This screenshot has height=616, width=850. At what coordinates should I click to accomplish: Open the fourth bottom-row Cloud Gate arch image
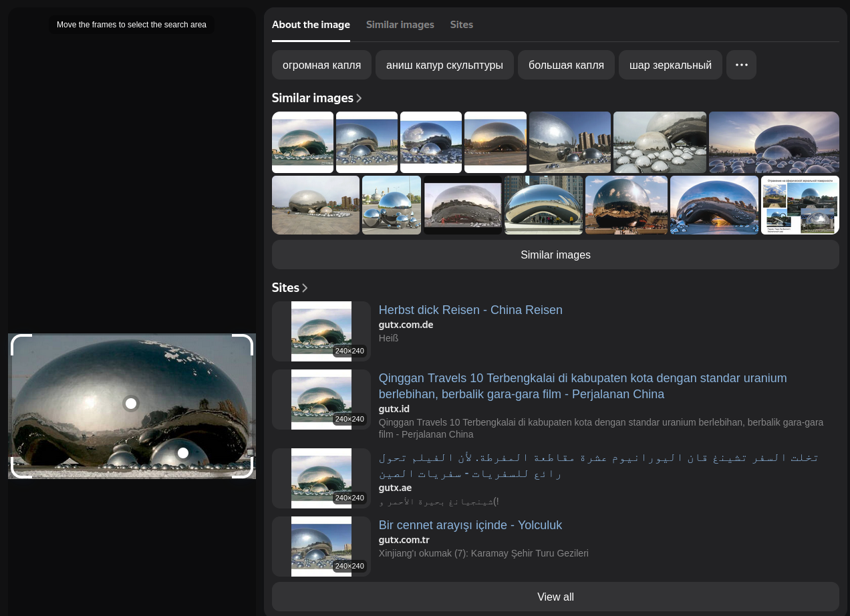pos(543,205)
